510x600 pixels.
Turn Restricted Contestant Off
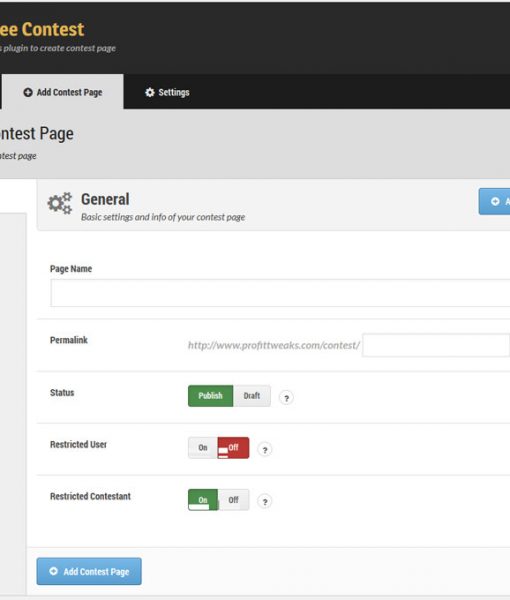tap(233, 500)
